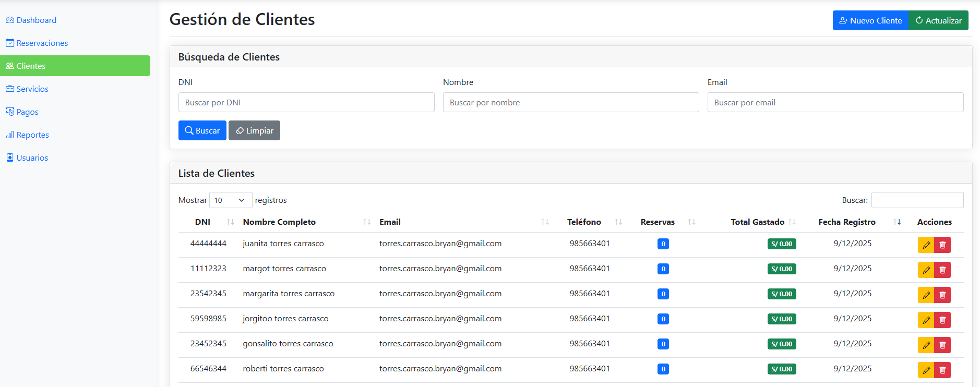Open the Mostrar registros count dropdown
This screenshot has height=387, width=980.
(x=230, y=200)
